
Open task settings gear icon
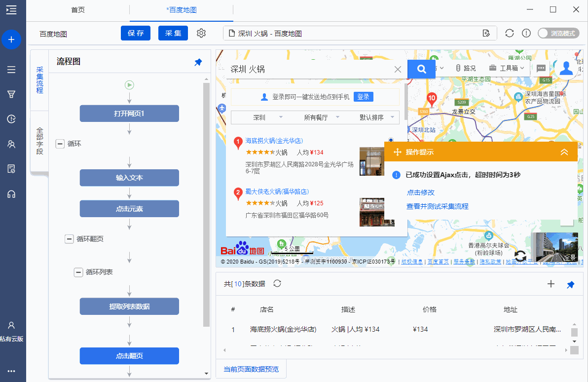[201, 33]
